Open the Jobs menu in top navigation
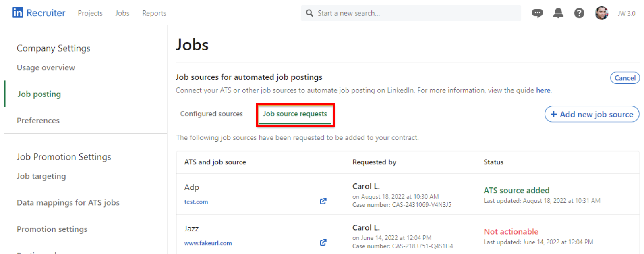644x254 pixels. [122, 13]
